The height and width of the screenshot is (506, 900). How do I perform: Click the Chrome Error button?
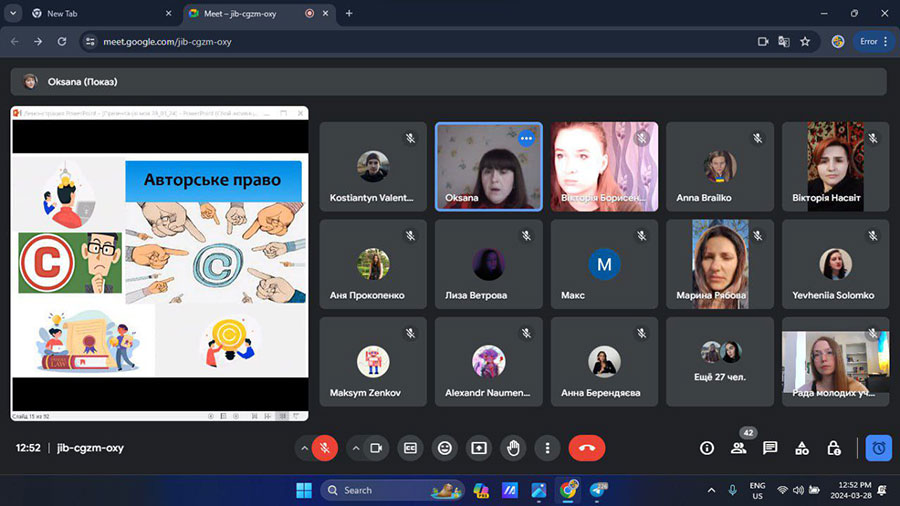[868, 41]
